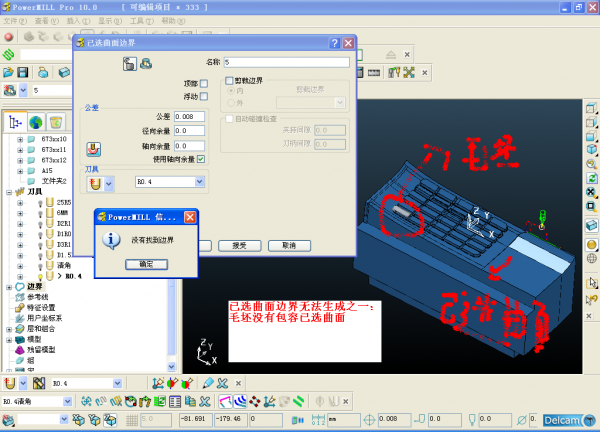Enable the 自动碰撞检查 checkbox
The width and height of the screenshot is (600, 432).
coord(229,119)
